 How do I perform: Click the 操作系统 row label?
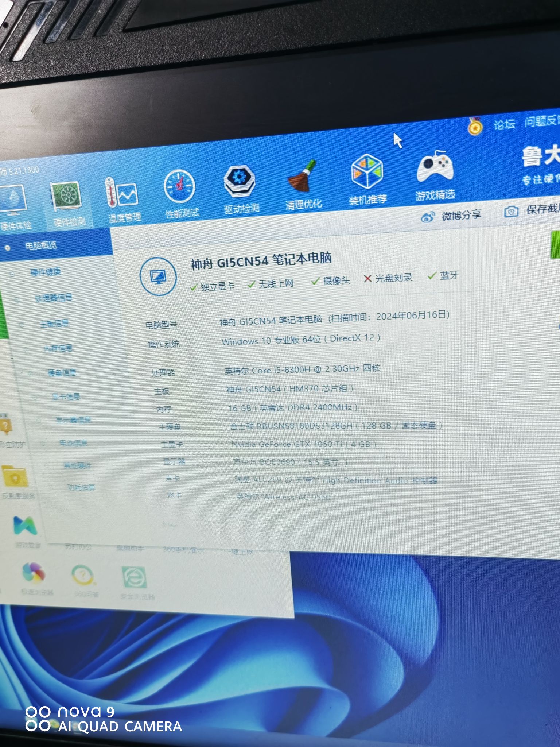164,344
